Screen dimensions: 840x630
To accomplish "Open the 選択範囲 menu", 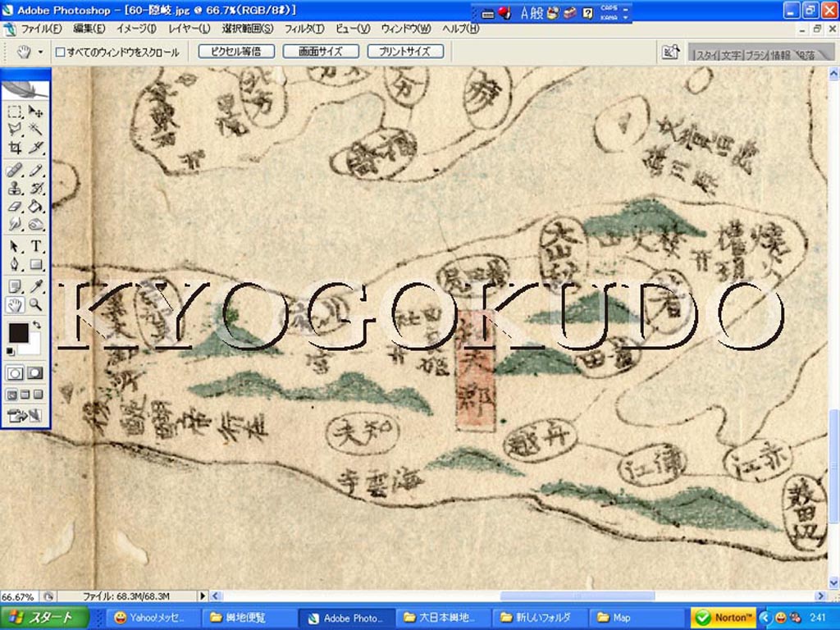I will tap(248, 29).
